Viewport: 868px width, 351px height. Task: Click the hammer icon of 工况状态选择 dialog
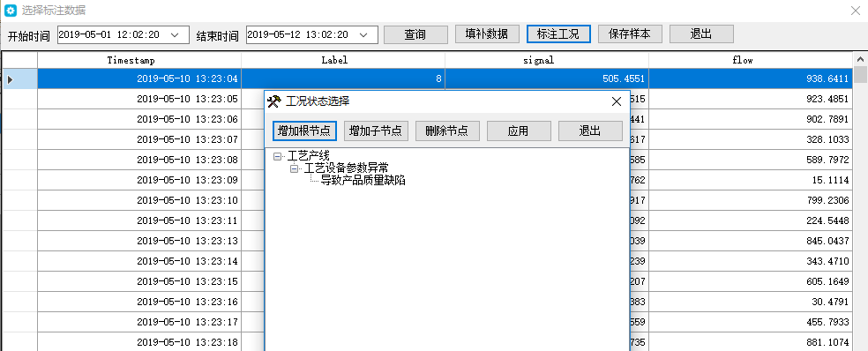[x=274, y=101]
